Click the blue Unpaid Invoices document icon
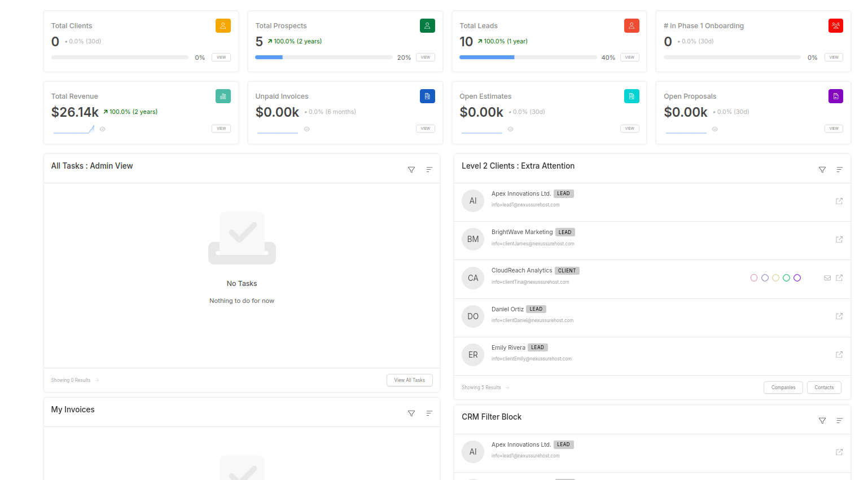The image size is (868, 480). (x=427, y=96)
